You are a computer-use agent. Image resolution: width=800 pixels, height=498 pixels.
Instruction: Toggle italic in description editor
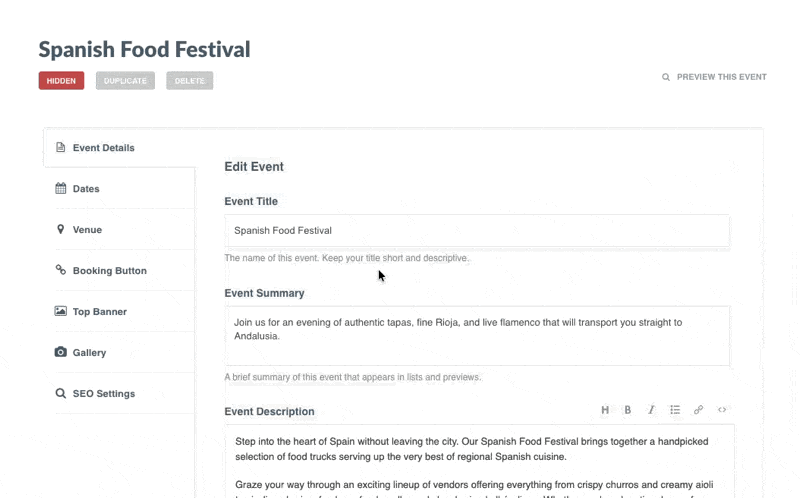click(x=651, y=410)
